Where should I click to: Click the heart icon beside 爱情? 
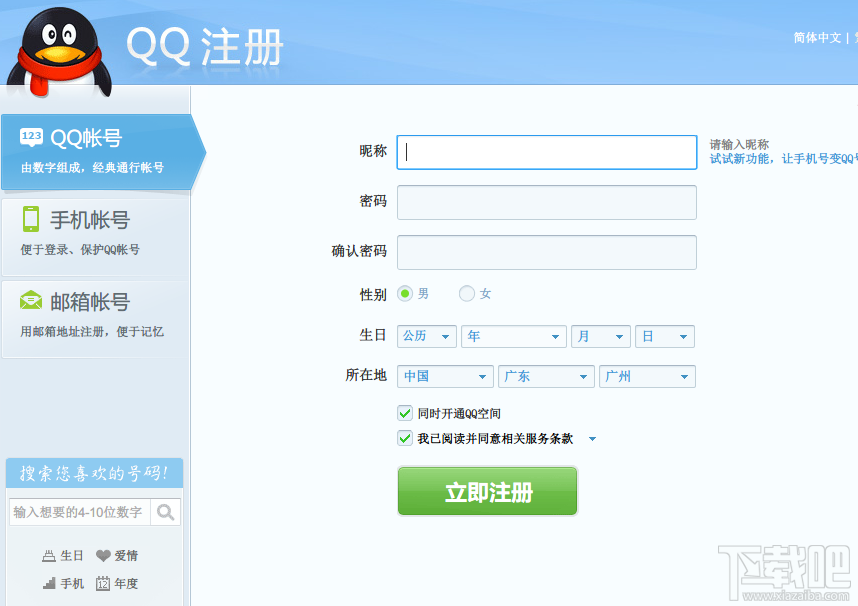[103, 555]
